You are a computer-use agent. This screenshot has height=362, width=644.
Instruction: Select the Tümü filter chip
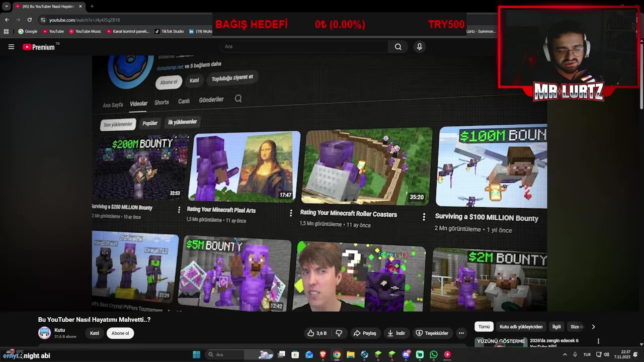[x=484, y=327]
